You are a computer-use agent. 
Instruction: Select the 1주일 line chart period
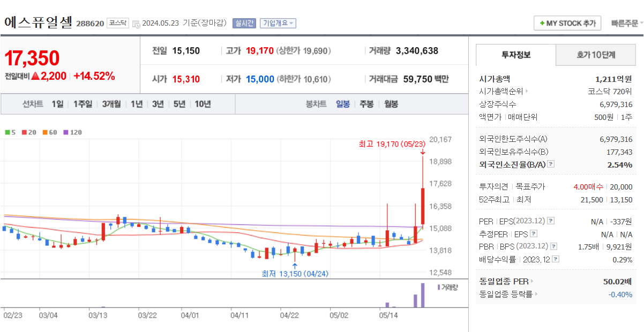coord(83,104)
